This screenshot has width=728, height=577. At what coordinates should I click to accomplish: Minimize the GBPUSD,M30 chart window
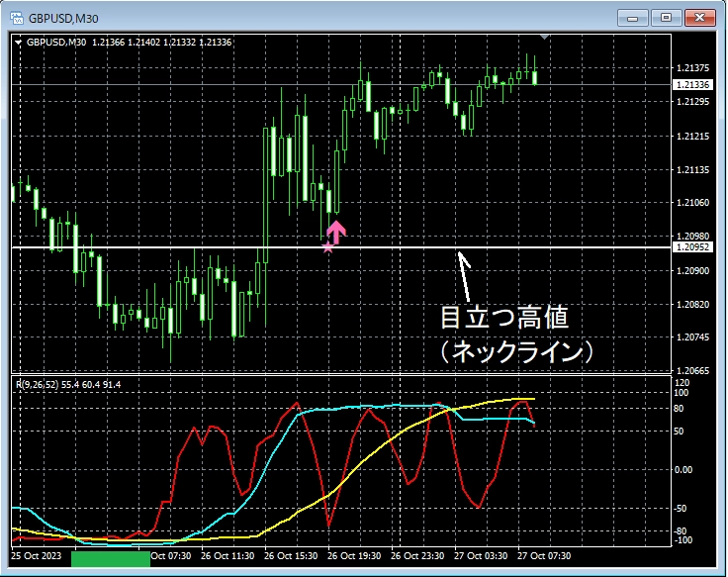636,17
